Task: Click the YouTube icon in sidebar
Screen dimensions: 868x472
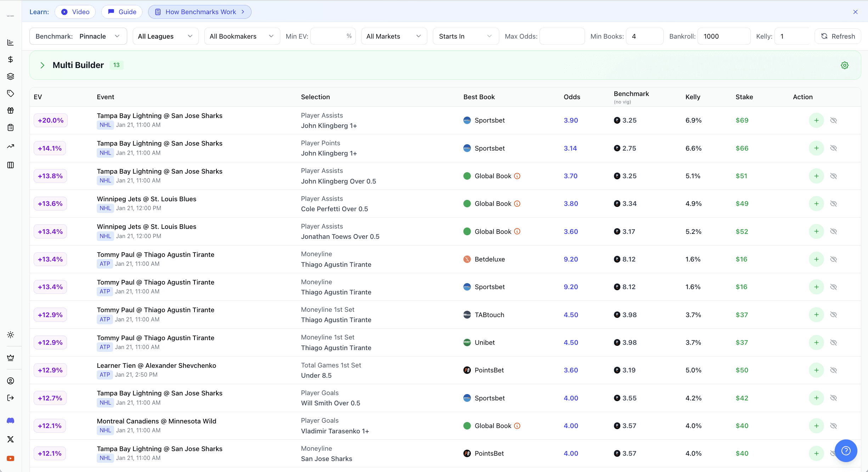Action: pos(11,459)
